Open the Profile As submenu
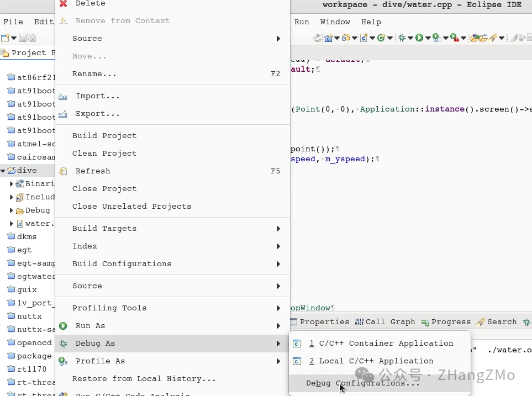Image resolution: width=532 pixels, height=396 pixels. 172,361
